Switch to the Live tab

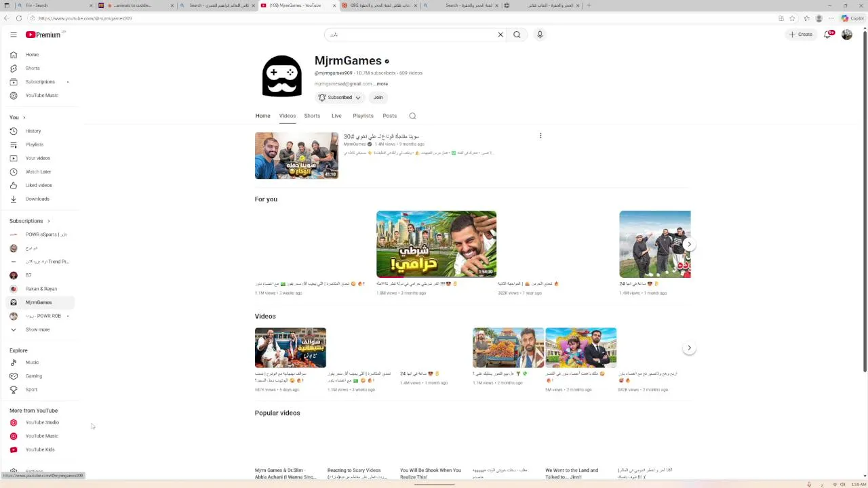click(336, 116)
